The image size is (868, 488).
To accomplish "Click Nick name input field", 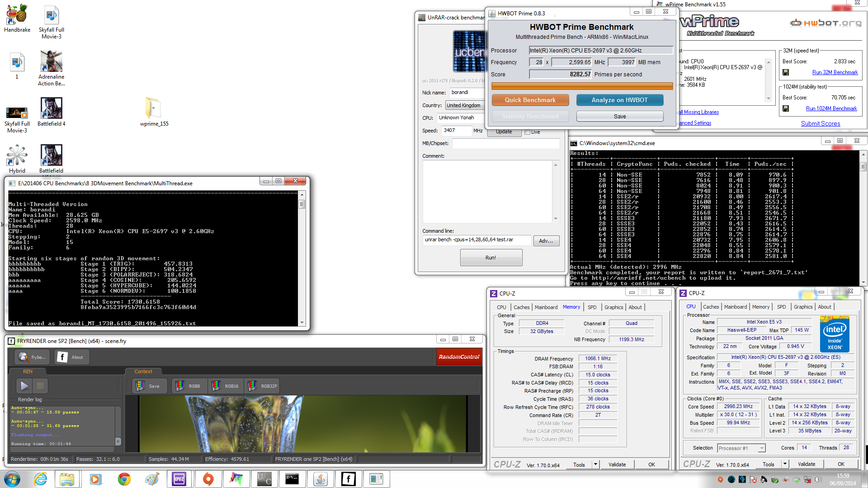I will 467,92.
